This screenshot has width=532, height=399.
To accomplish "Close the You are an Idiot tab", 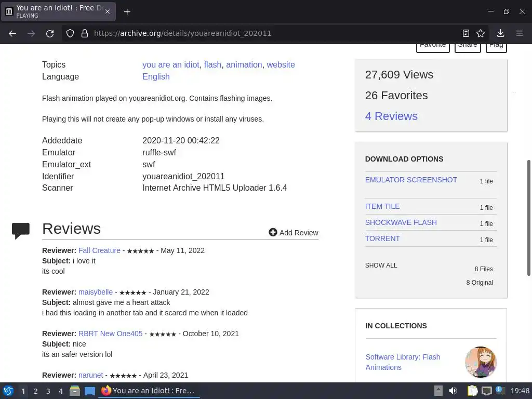I will pyautogui.click(x=107, y=11).
